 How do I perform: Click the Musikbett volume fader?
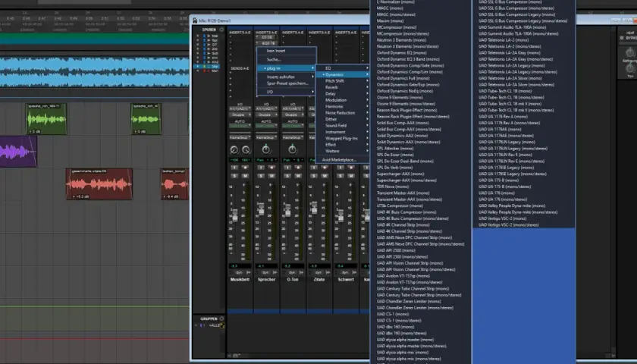pyautogui.click(x=234, y=215)
